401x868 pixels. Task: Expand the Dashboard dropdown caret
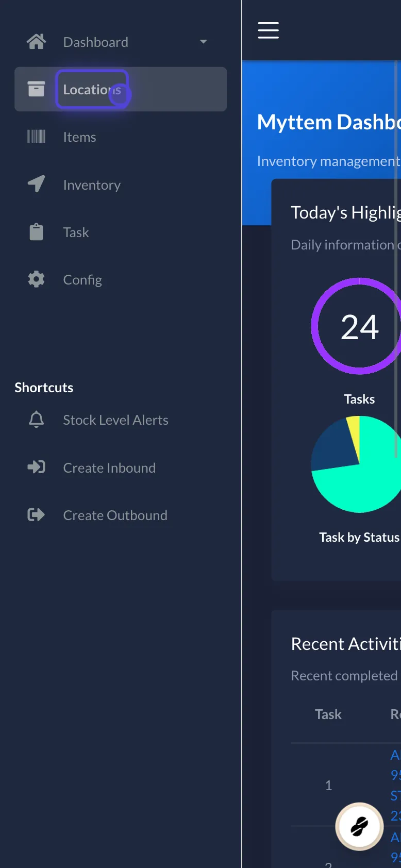tap(204, 42)
